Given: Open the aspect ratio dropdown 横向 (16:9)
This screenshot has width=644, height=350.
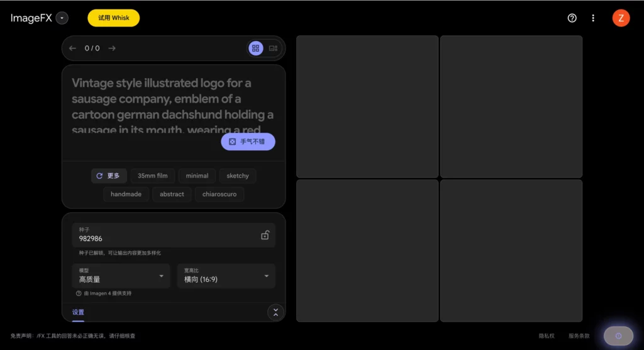Looking at the screenshot, I should [226, 276].
